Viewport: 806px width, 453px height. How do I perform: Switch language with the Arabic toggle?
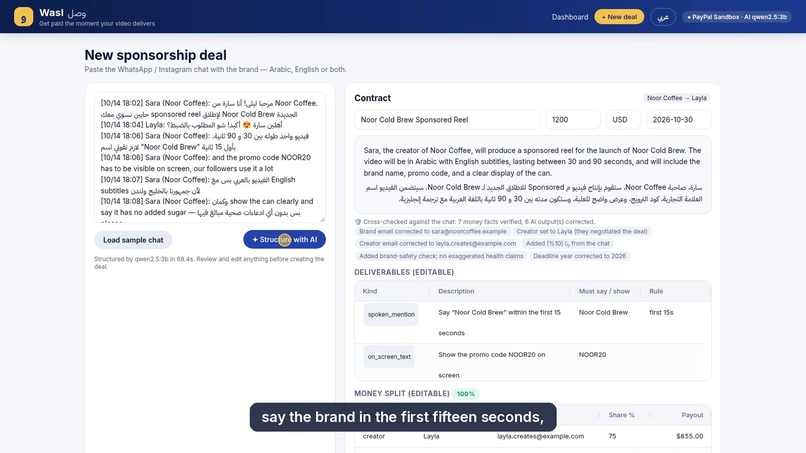point(663,17)
